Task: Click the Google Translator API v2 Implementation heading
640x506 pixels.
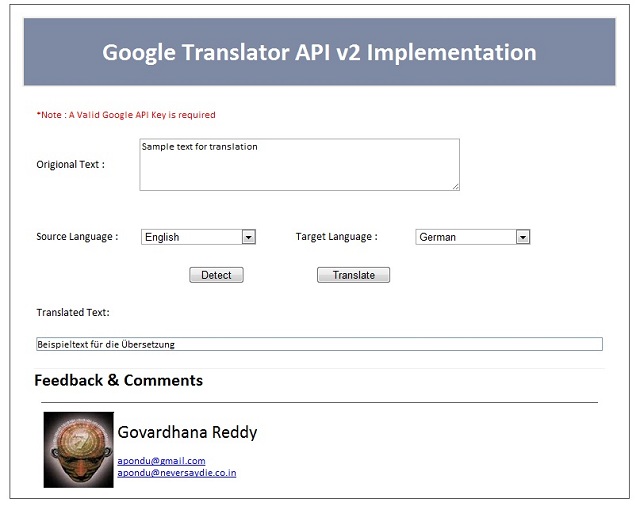Action: pyautogui.click(x=319, y=52)
